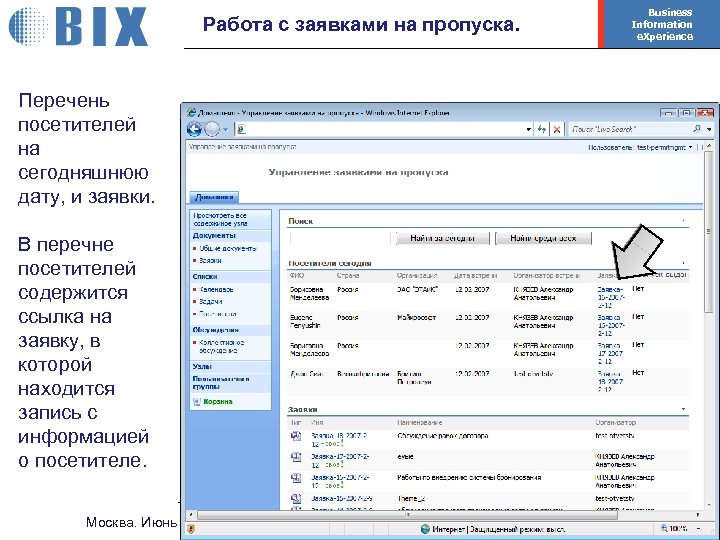Open the Списки sidebar heading
The height and width of the screenshot is (540, 720).
205,277
